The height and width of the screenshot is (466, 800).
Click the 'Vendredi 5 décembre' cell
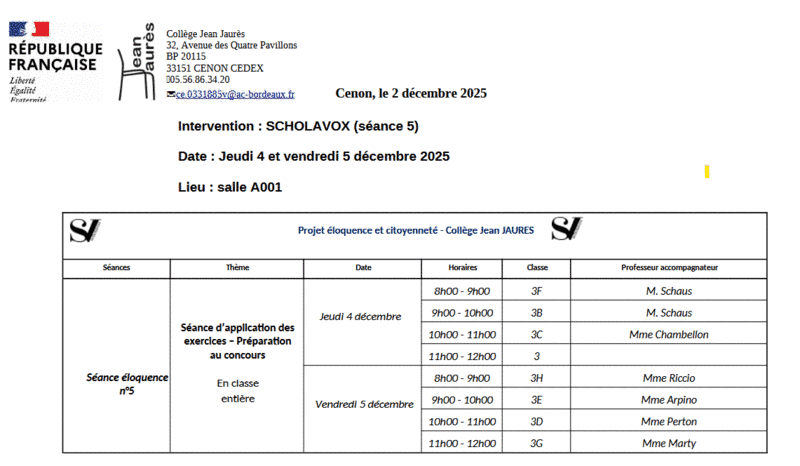tap(364, 404)
